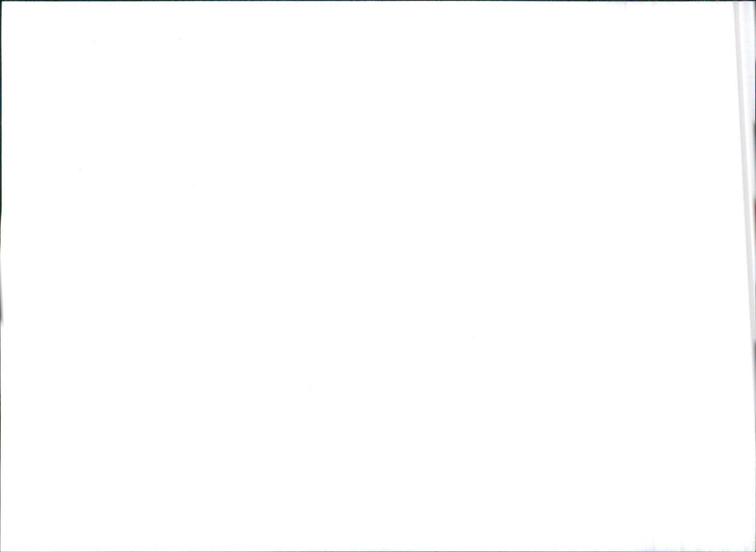756x552 pixels.
Task: Click the dark top border line
Action: click(x=378, y=1)
